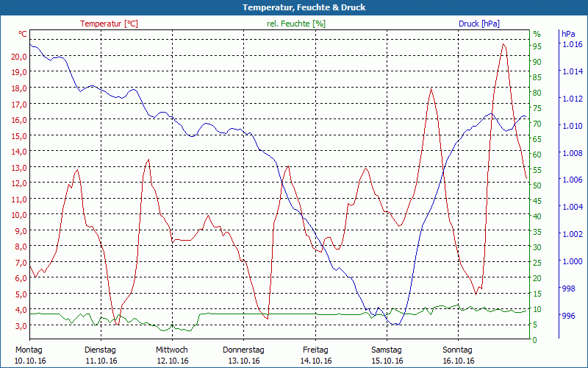Pick the Mittwoch 12.10.16 date label
Image resolution: width=588 pixels, height=368 pixels.
click(x=172, y=355)
